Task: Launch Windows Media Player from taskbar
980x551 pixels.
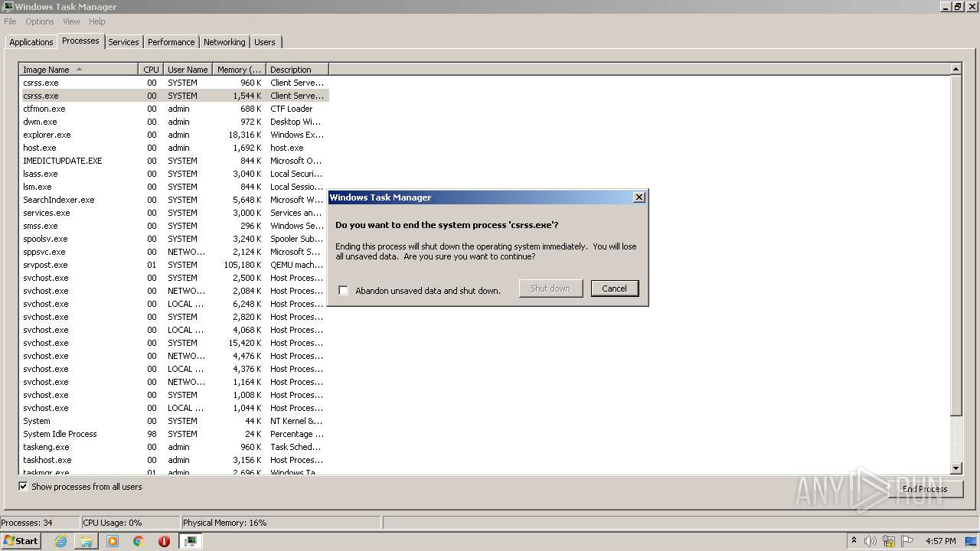Action: pos(113,541)
